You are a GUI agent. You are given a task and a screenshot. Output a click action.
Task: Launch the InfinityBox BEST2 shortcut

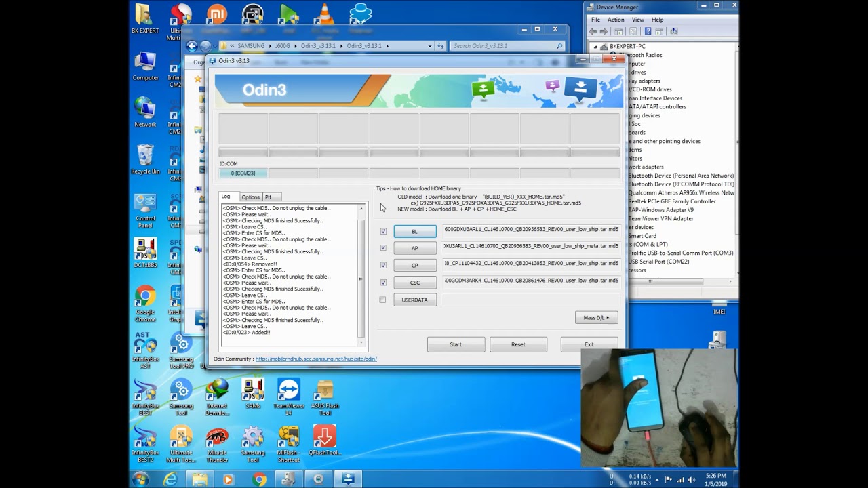(x=145, y=444)
